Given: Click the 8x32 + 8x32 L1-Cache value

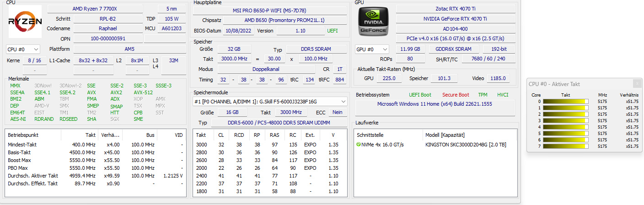Looking at the screenshot, I should [93, 60].
